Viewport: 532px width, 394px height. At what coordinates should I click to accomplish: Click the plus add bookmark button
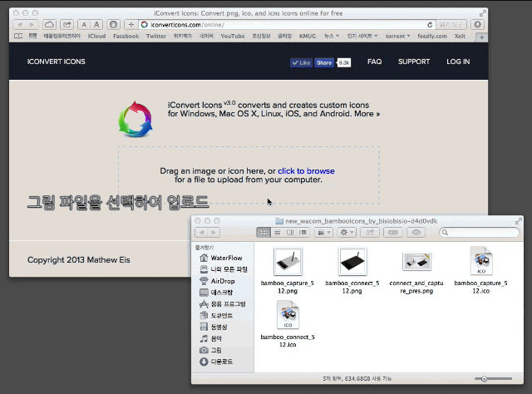[131, 24]
